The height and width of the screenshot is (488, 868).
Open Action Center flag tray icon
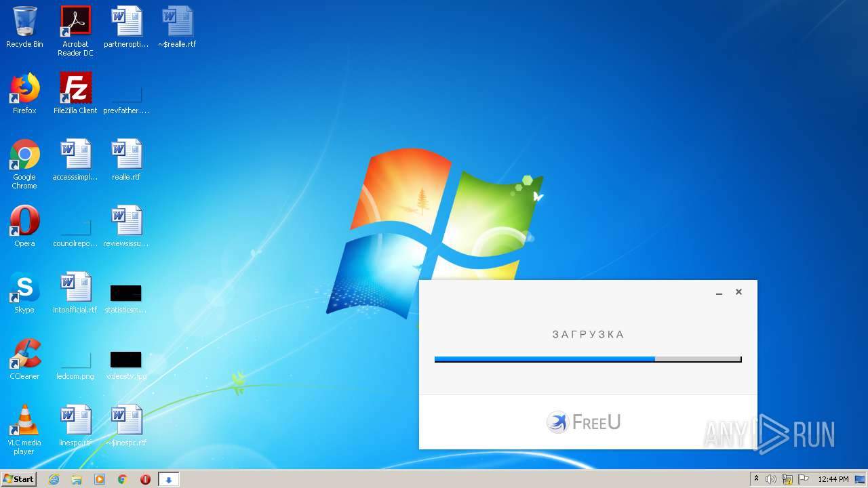pyautogui.click(x=804, y=479)
